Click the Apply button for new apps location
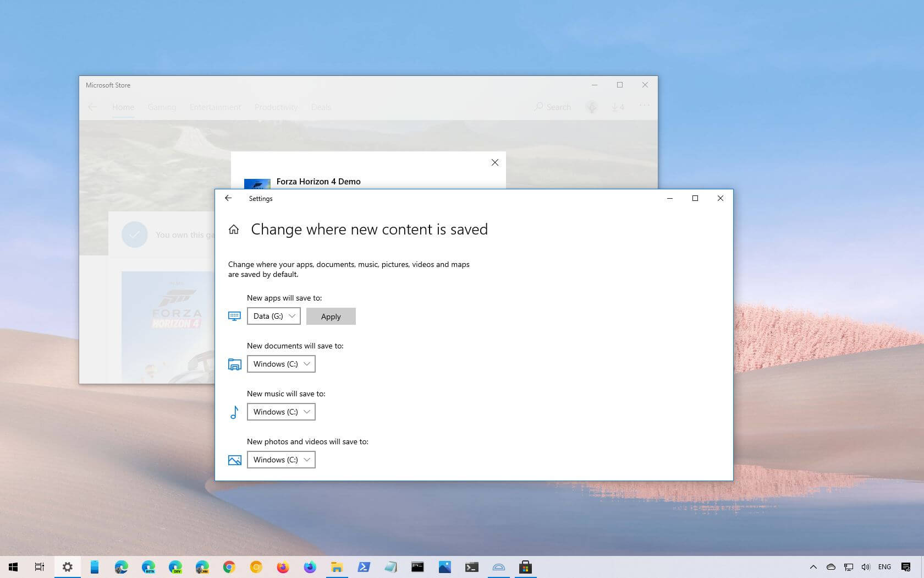 point(331,316)
